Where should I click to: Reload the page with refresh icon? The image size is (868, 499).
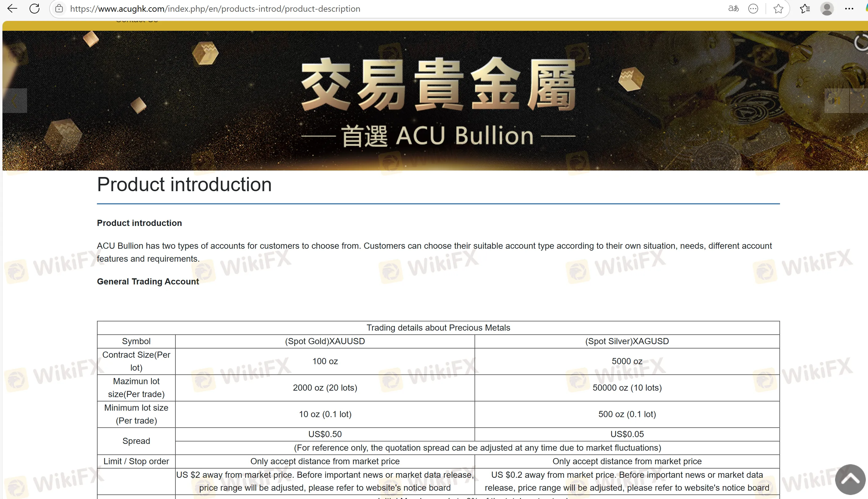tap(34, 9)
